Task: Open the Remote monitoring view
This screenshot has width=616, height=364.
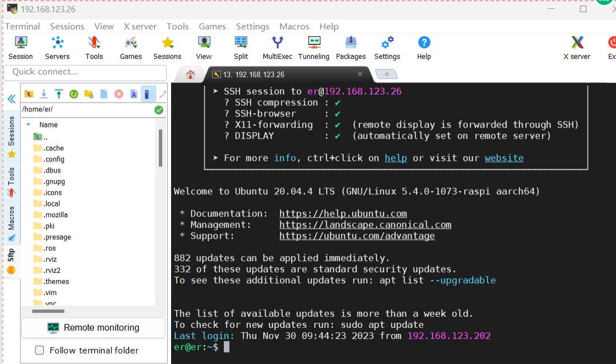Action: [x=93, y=327]
